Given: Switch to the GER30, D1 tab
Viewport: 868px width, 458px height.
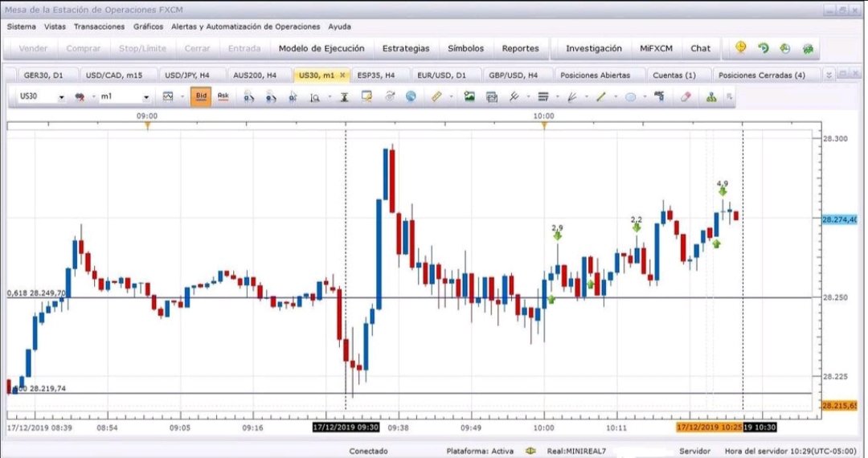Looking at the screenshot, I should point(43,76).
